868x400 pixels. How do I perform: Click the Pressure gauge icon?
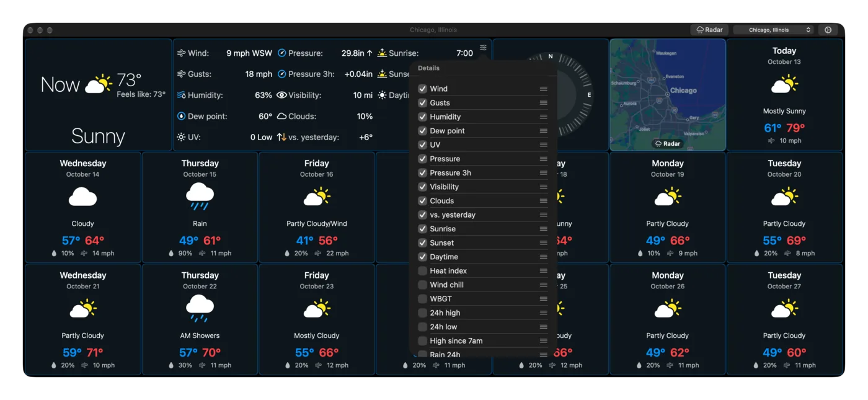[281, 53]
